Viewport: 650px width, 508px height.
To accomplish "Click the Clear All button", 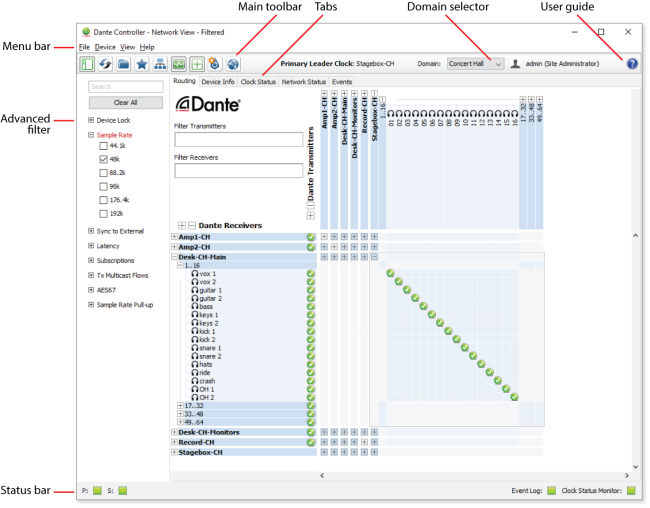I will (x=126, y=102).
